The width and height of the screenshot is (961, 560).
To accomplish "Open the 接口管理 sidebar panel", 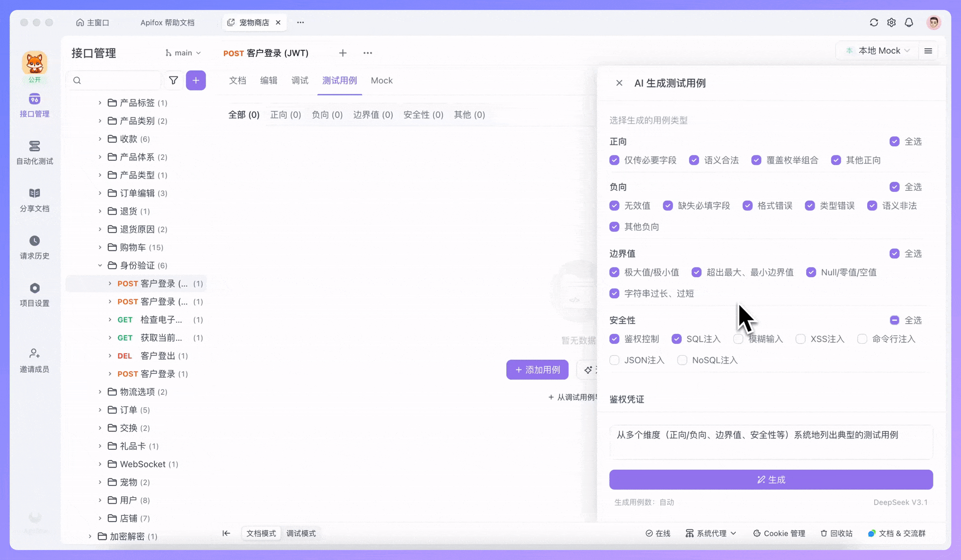I will [34, 105].
